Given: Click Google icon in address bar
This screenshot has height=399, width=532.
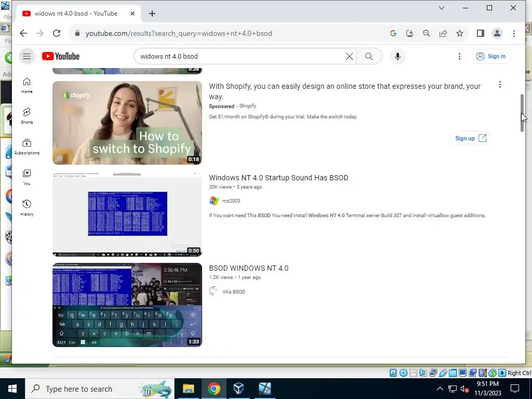Looking at the screenshot, I should tap(393, 33).
